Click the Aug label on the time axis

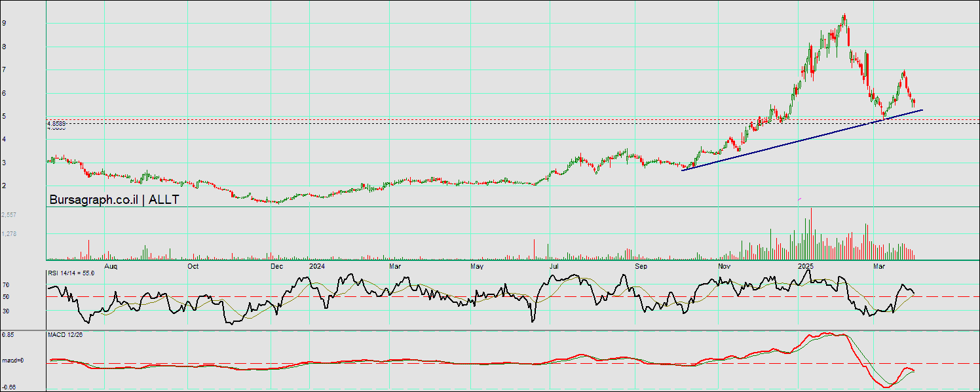pos(111,267)
